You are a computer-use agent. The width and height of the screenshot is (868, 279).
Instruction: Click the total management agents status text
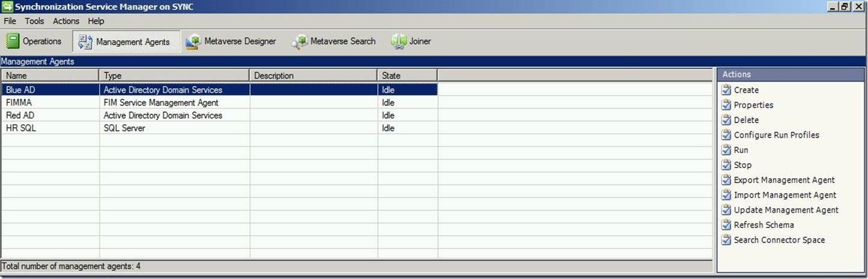point(71,265)
